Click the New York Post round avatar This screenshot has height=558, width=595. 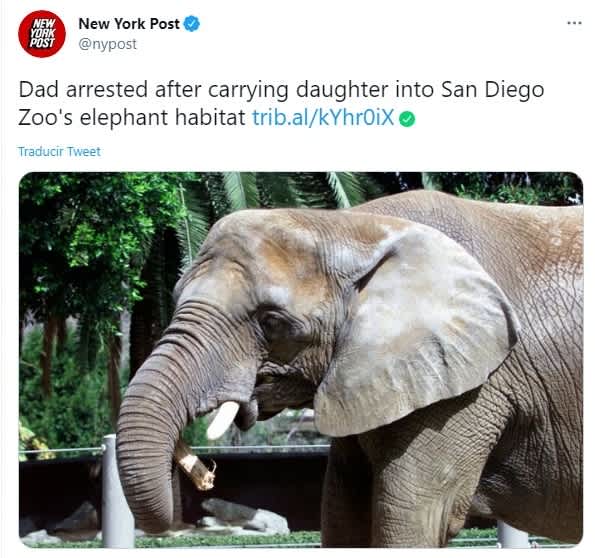pyautogui.click(x=42, y=34)
